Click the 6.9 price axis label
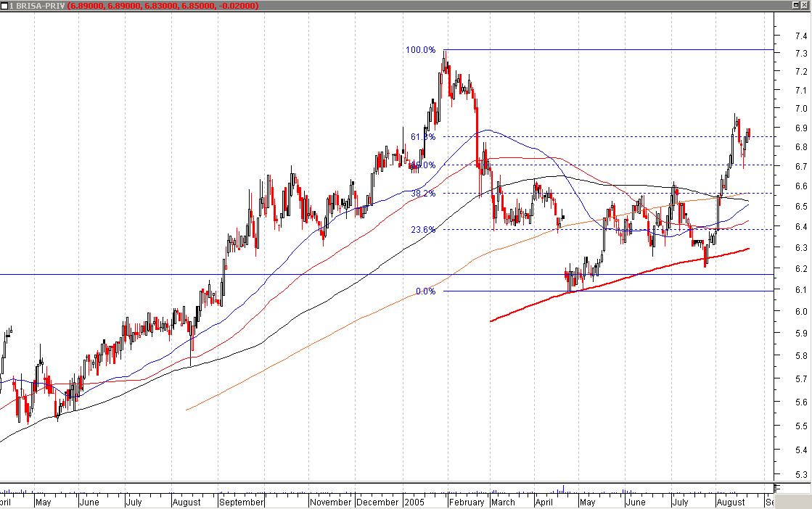Screen dimensions: 812x509 click(800, 128)
